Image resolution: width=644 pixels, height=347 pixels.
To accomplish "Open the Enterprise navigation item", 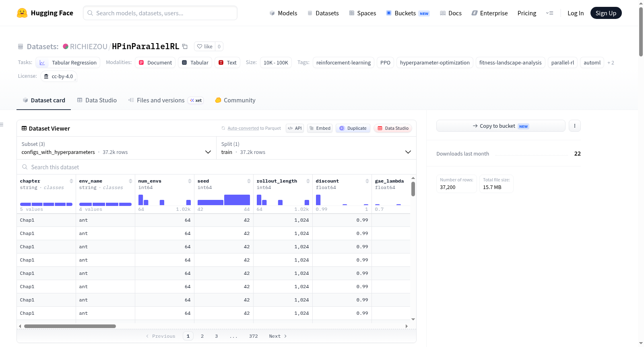I will (489, 13).
